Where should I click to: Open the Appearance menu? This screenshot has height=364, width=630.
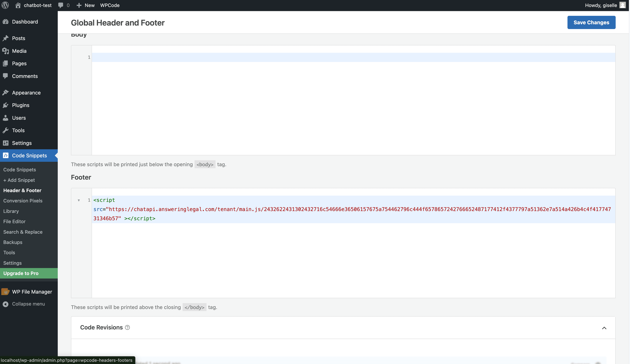pos(26,93)
